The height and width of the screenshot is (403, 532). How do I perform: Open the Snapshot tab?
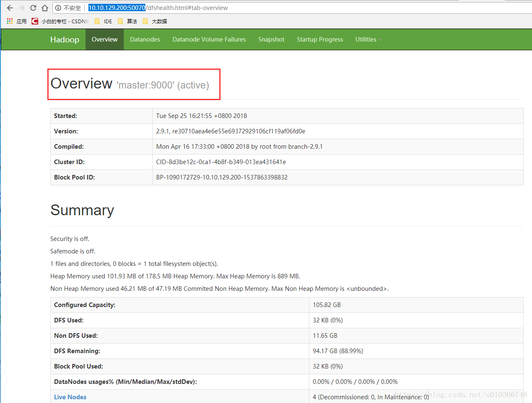[271, 39]
